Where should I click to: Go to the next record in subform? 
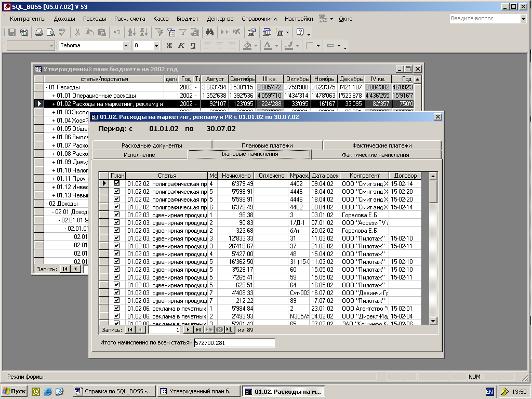(x=189, y=330)
